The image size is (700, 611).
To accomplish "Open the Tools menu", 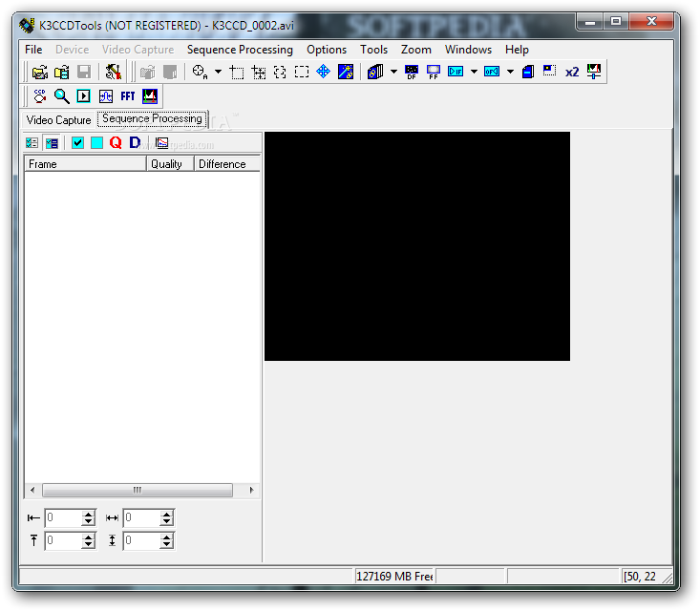I will pyautogui.click(x=373, y=50).
